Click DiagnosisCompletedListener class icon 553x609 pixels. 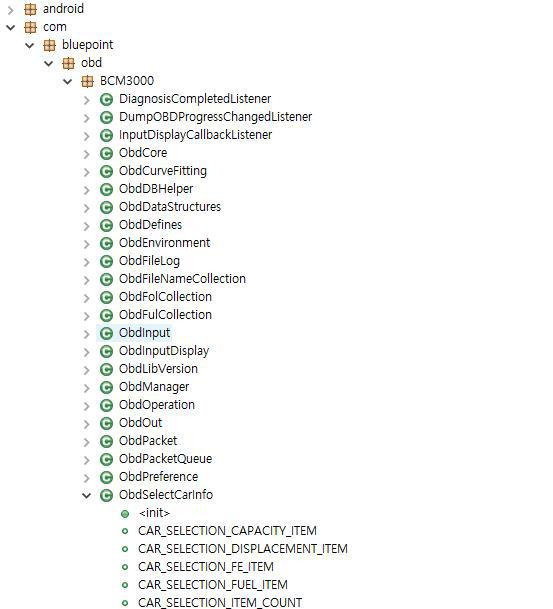106,99
